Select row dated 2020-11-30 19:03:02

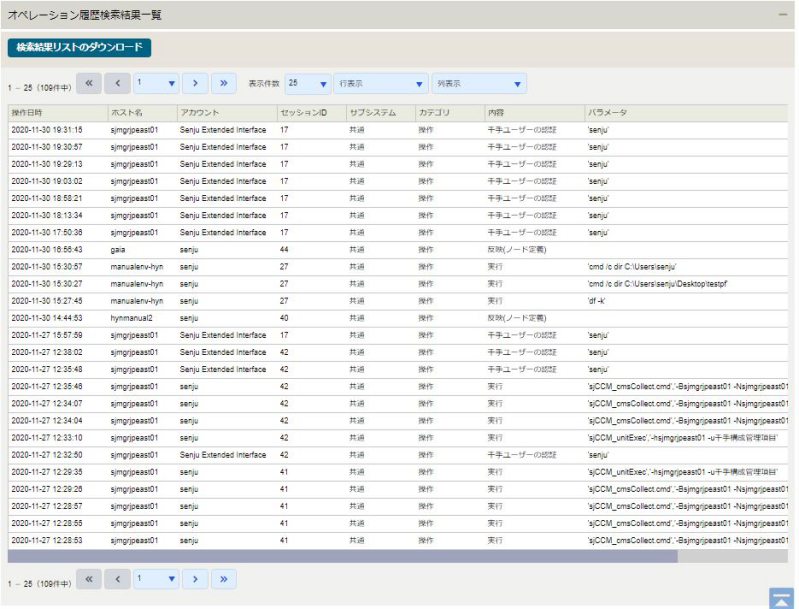coord(398,181)
